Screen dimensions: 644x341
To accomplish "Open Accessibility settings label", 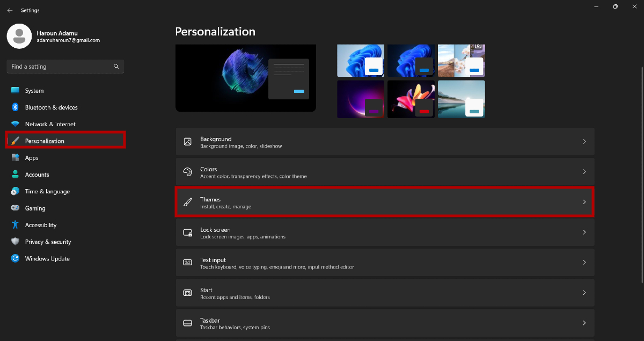I will pos(41,225).
